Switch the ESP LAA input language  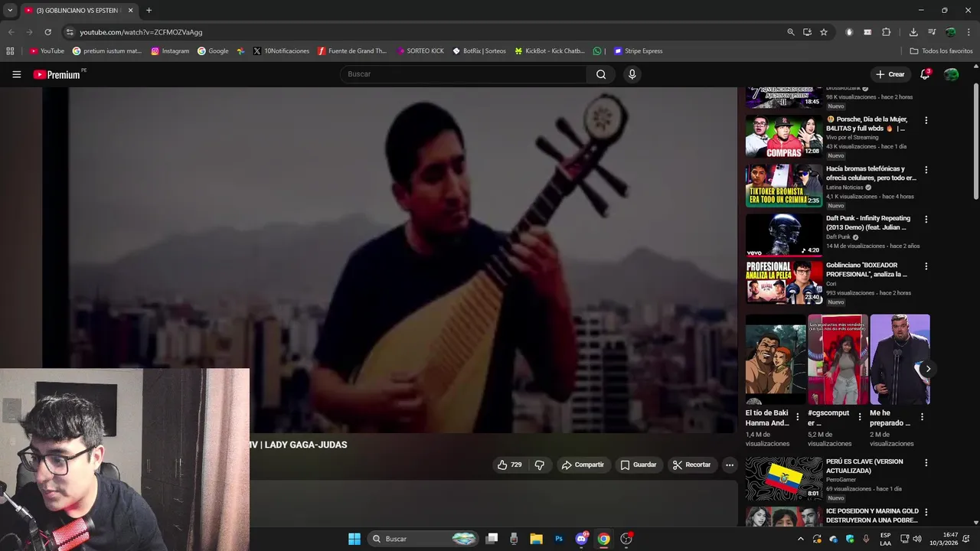pyautogui.click(x=886, y=539)
